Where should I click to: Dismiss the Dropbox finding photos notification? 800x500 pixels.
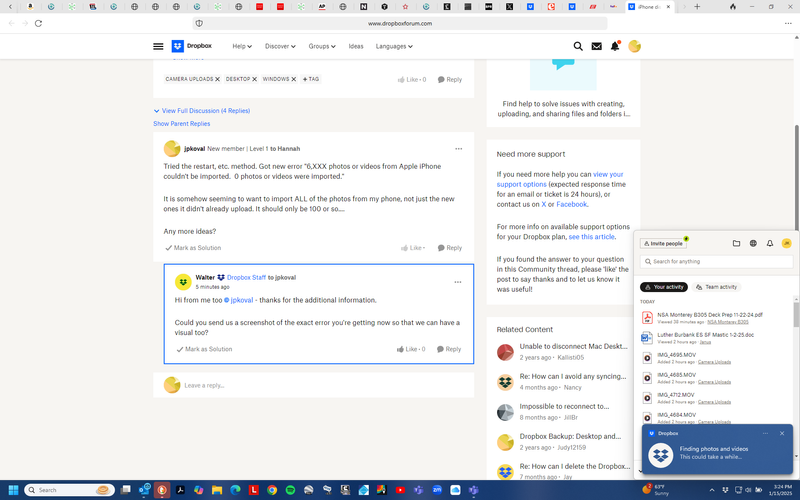(x=782, y=433)
